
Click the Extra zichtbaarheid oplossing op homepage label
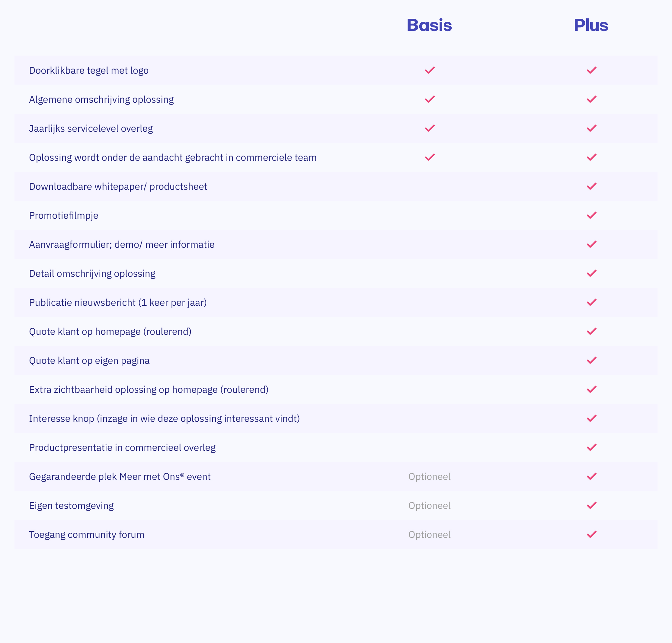(149, 390)
